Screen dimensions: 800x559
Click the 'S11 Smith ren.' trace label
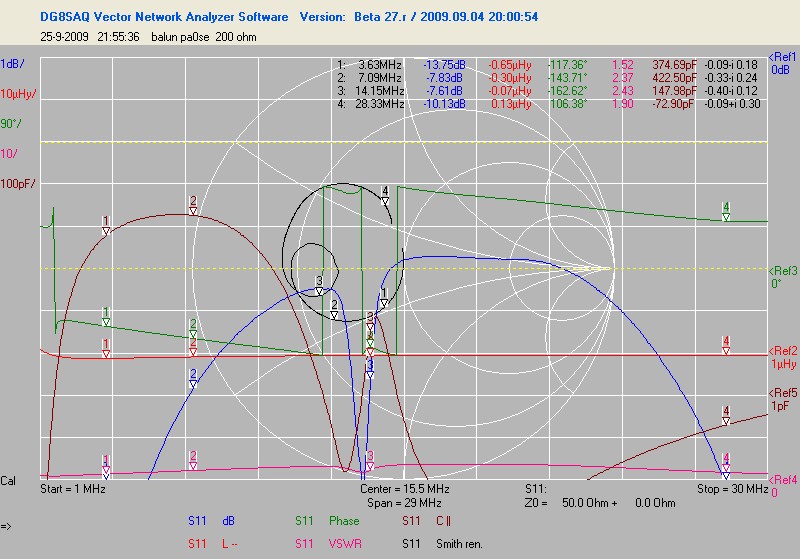(442, 544)
